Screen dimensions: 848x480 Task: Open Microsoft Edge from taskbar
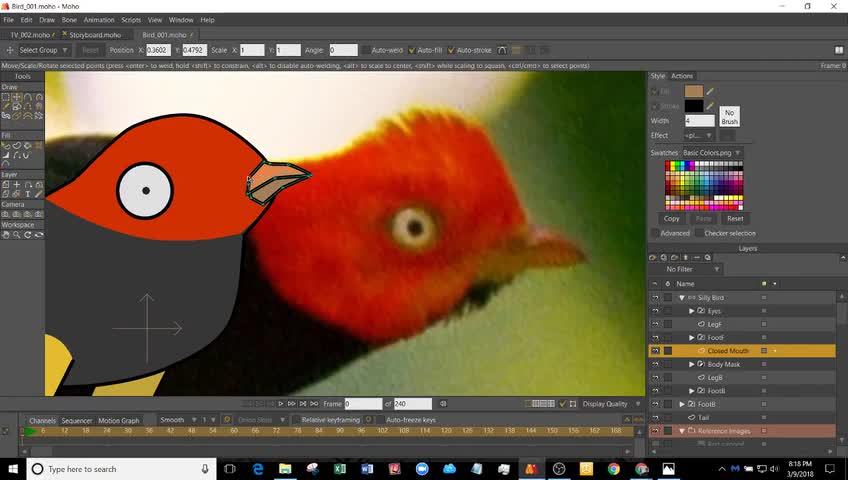pos(258,469)
